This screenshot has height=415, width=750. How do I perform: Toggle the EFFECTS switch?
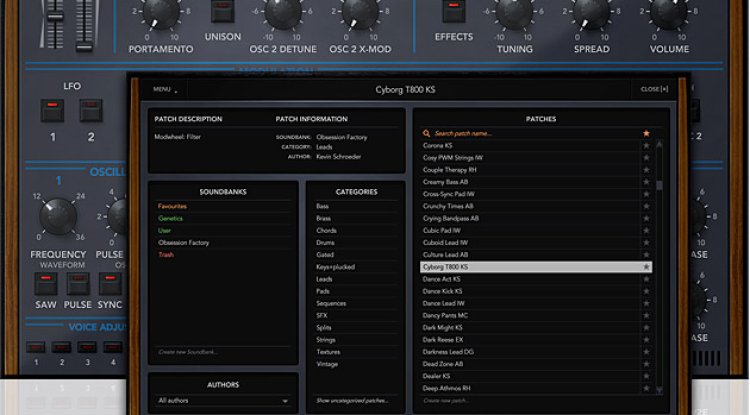(x=453, y=11)
